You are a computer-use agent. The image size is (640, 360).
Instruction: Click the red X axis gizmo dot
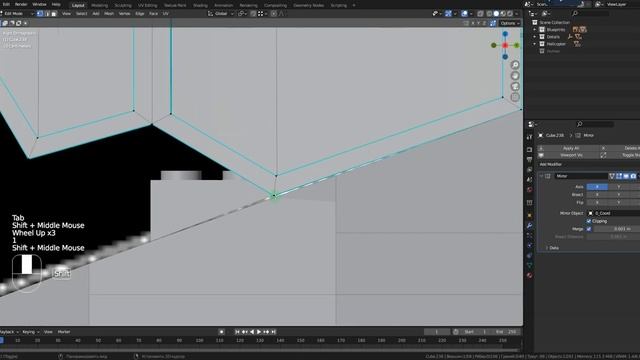505,45
